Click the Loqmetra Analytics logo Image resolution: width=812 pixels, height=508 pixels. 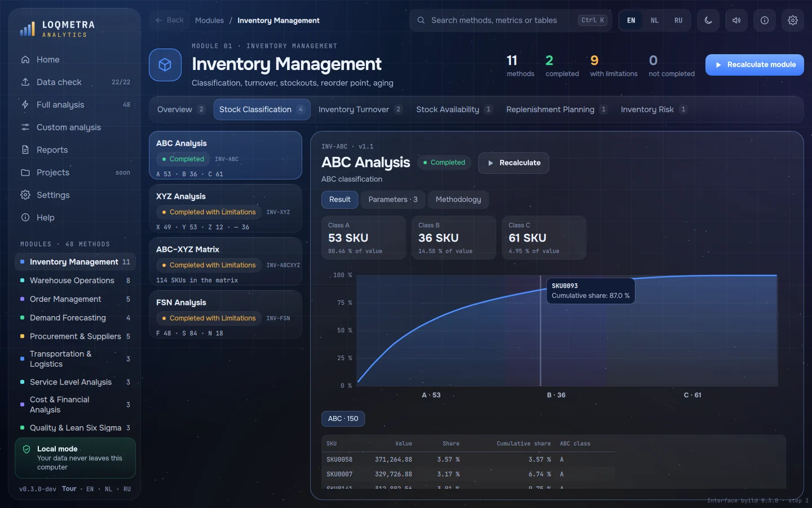(x=57, y=29)
